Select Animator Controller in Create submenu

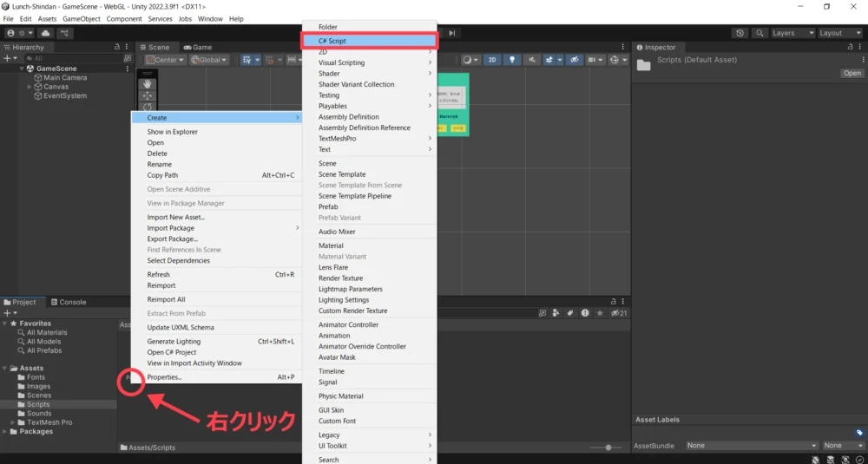click(x=370, y=324)
